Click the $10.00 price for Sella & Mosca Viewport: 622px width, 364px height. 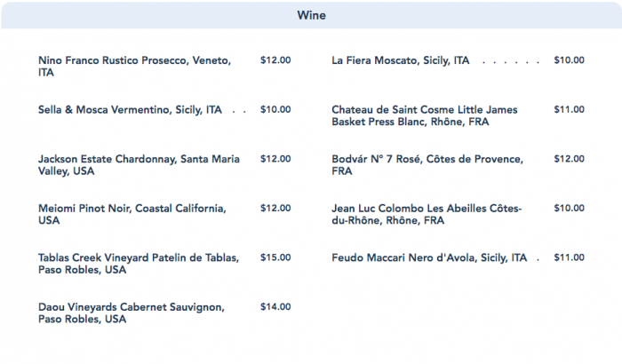[275, 110]
